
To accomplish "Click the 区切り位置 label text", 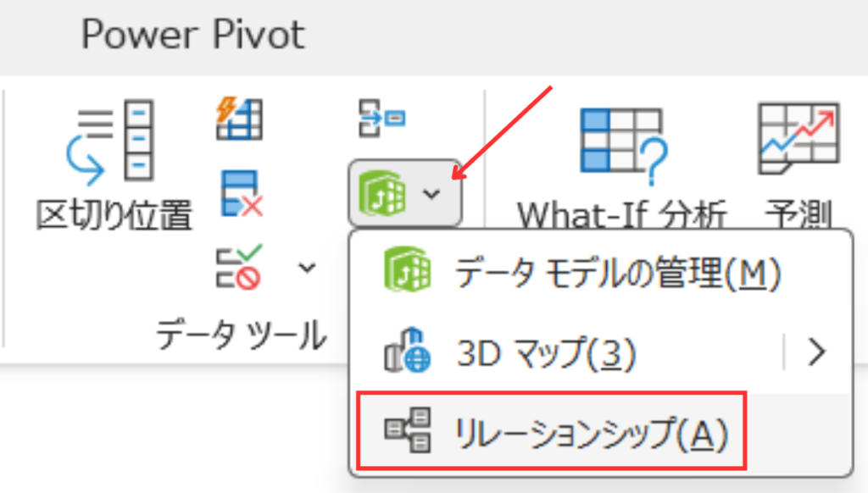I will [x=114, y=216].
